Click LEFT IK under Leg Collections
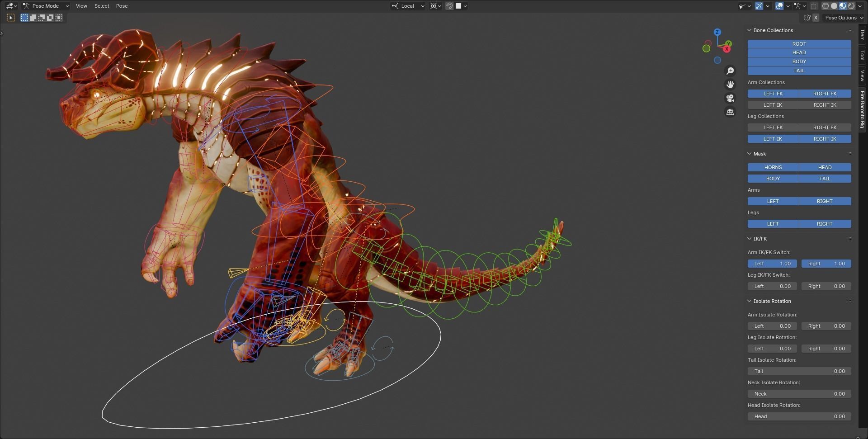Image resolution: width=868 pixels, height=439 pixels. pos(773,139)
